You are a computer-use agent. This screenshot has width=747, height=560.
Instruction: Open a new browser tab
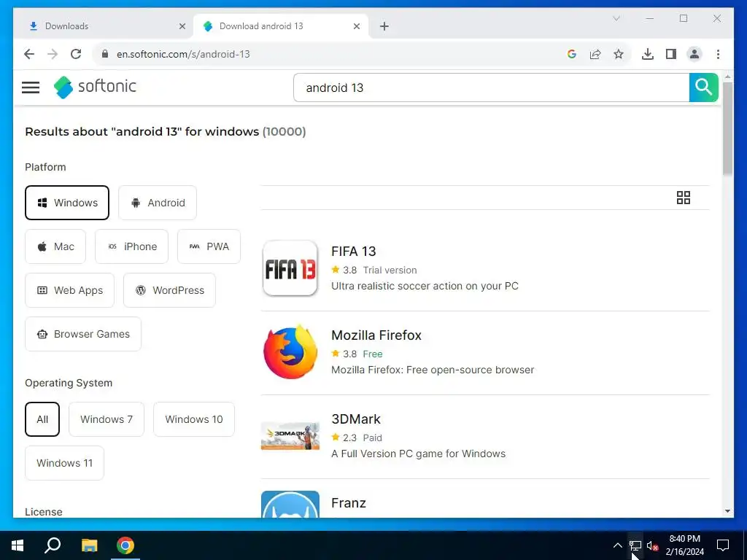tap(384, 26)
